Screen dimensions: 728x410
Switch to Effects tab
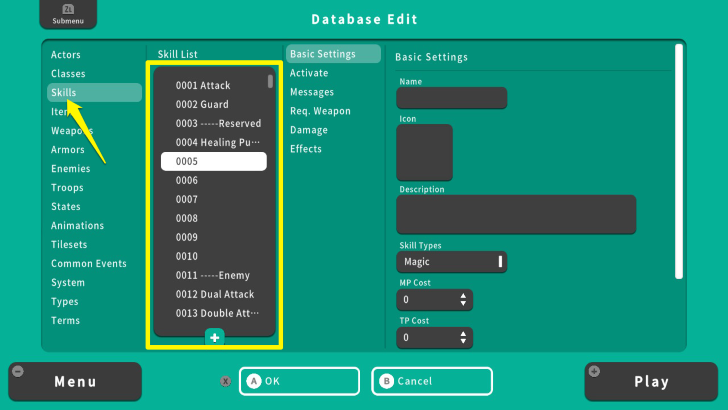[x=306, y=149]
